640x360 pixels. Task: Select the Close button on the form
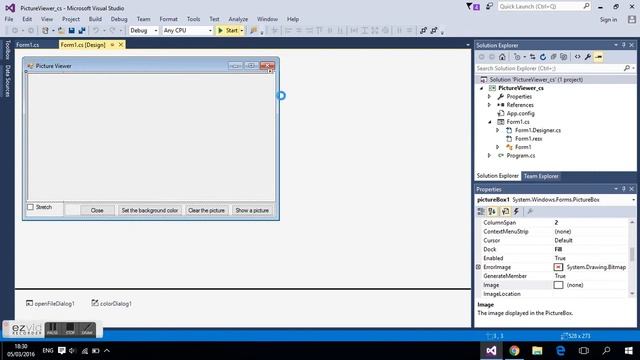97,210
